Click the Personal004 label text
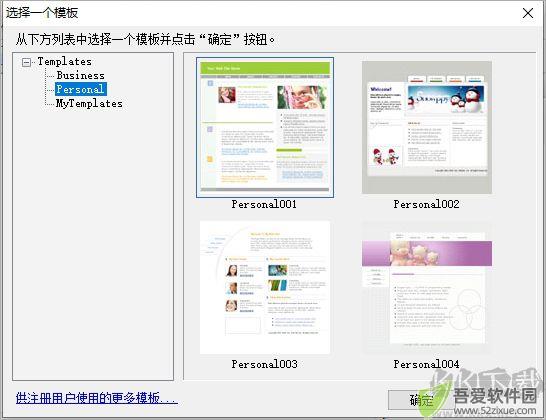This screenshot has width=546, height=420. [427, 364]
